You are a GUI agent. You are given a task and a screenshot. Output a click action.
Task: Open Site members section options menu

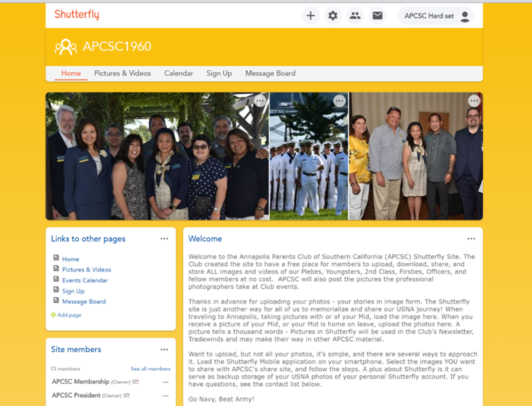point(164,349)
